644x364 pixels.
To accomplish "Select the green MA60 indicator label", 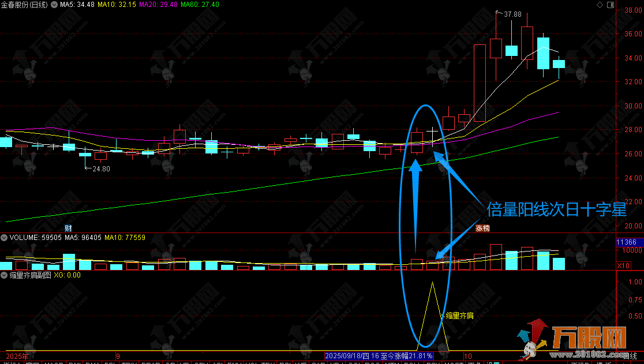I will (200, 5).
